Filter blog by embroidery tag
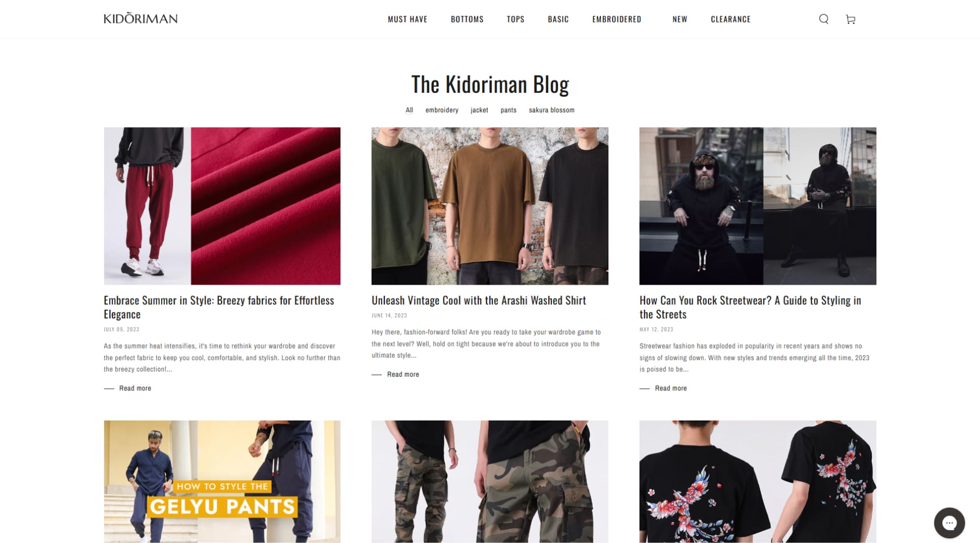Screen dimensions: 980x543 pyautogui.click(x=442, y=110)
